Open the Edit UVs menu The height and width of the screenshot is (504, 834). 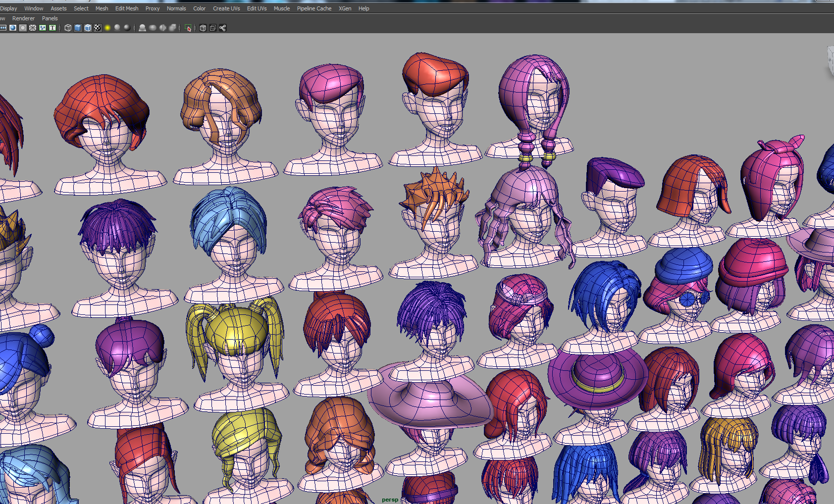tap(257, 8)
